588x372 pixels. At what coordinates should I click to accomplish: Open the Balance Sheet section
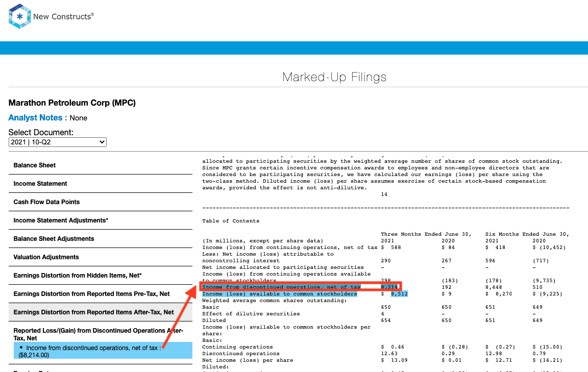tap(101, 165)
